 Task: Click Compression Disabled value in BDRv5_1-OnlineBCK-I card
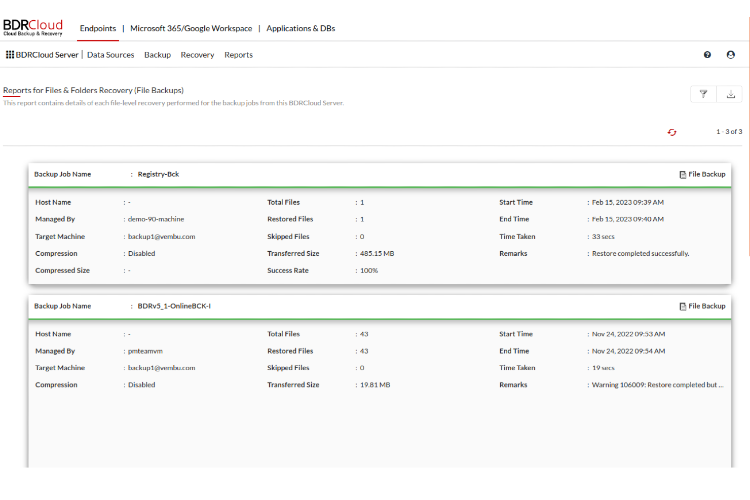click(141, 384)
